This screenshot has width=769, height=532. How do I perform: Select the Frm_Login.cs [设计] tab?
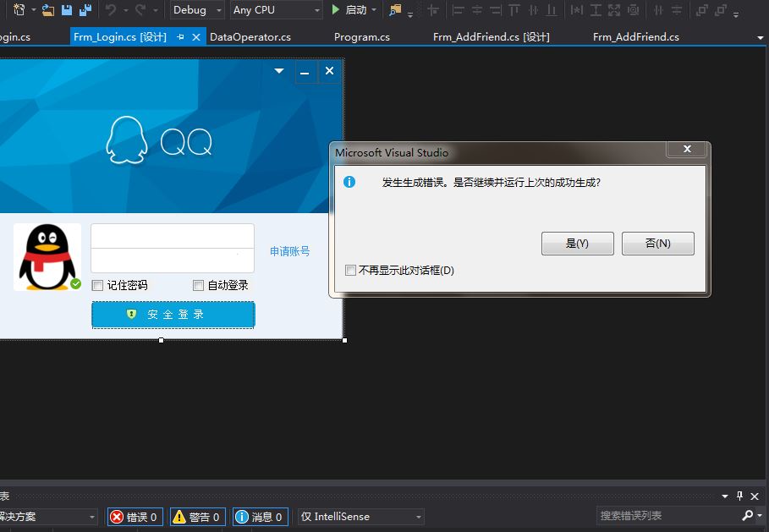click(x=120, y=36)
